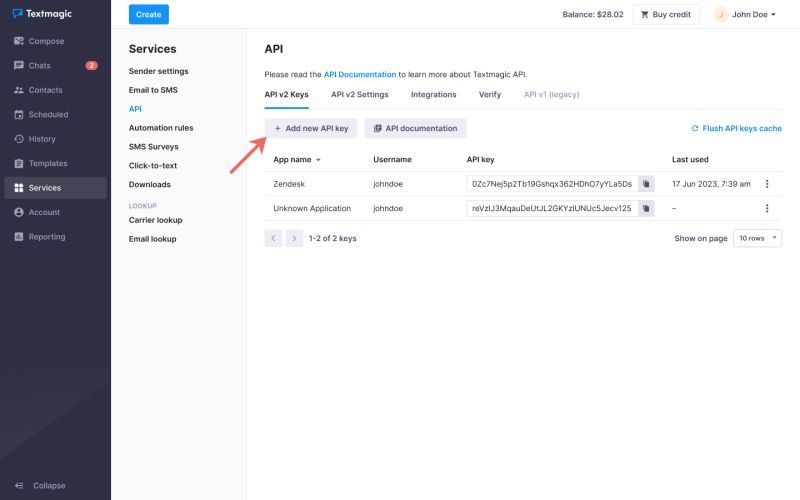Open SMS Surveys in Services menu
This screenshot has width=800, height=500.
pos(154,146)
